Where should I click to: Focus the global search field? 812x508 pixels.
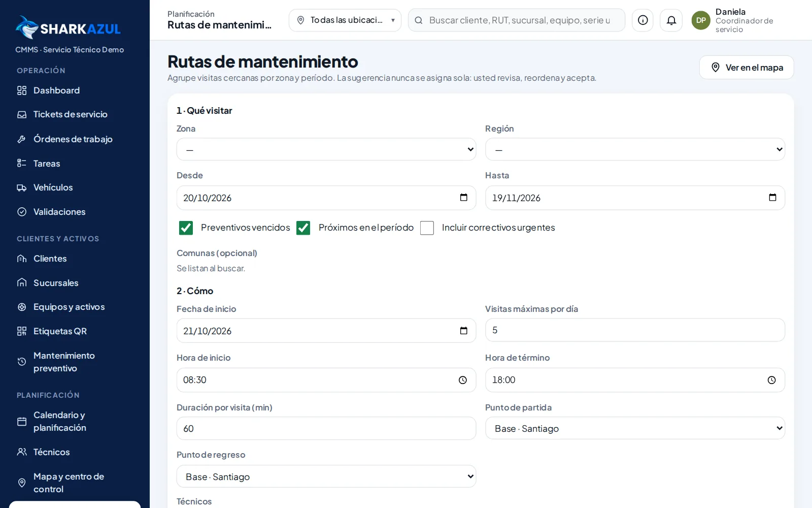[x=517, y=20]
